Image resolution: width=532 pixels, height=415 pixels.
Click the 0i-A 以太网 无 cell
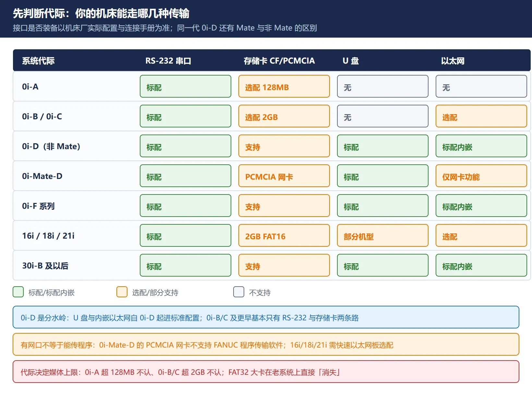pos(481,86)
